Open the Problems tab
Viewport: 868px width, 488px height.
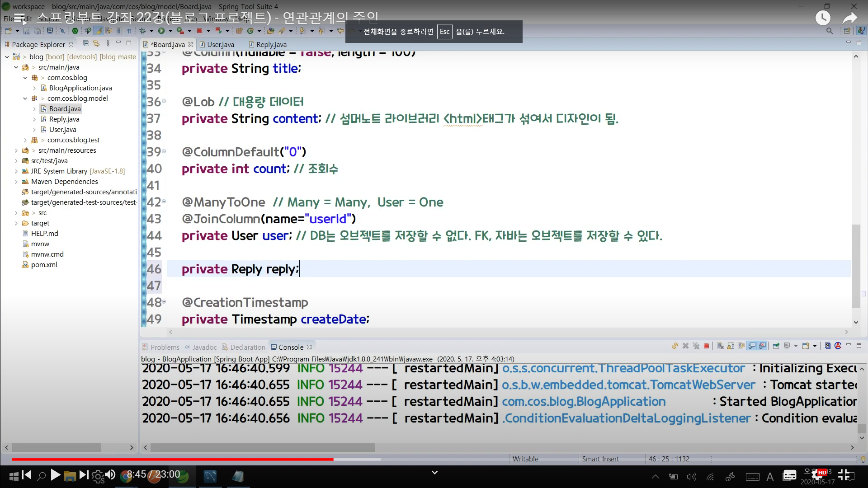tap(165, 347)
